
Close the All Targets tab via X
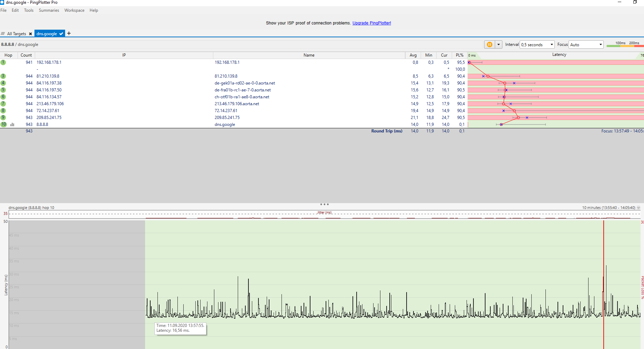point(30,34)
